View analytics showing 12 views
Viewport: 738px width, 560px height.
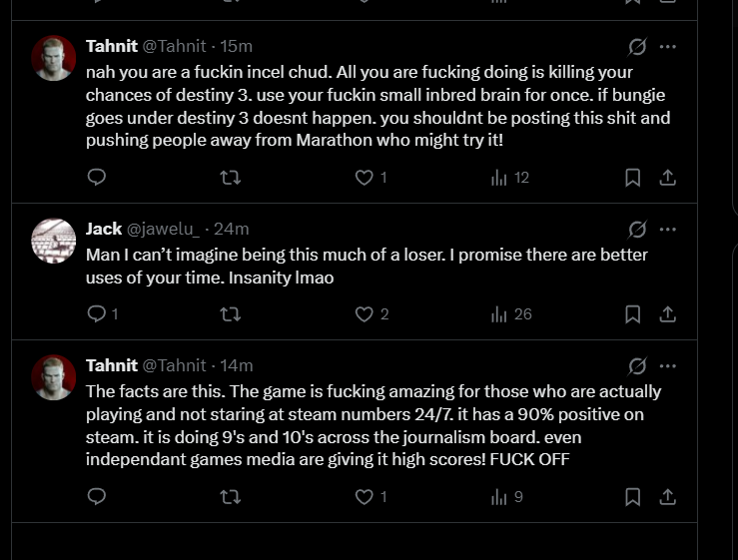[509, 178]
